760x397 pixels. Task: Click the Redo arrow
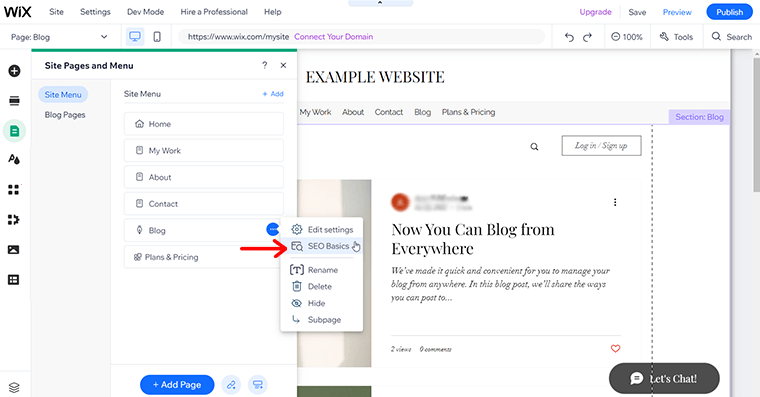pyautogui.click(x=587, y=37)
